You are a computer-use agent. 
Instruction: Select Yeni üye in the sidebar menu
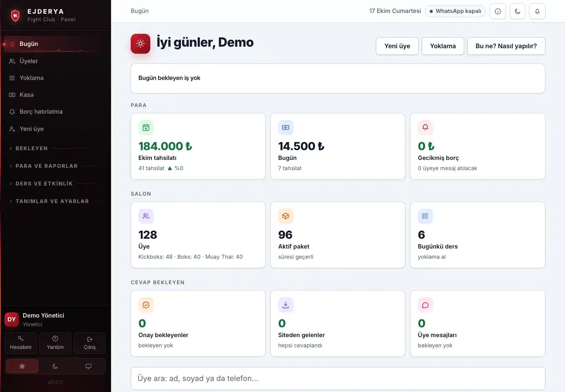point(55,129)
